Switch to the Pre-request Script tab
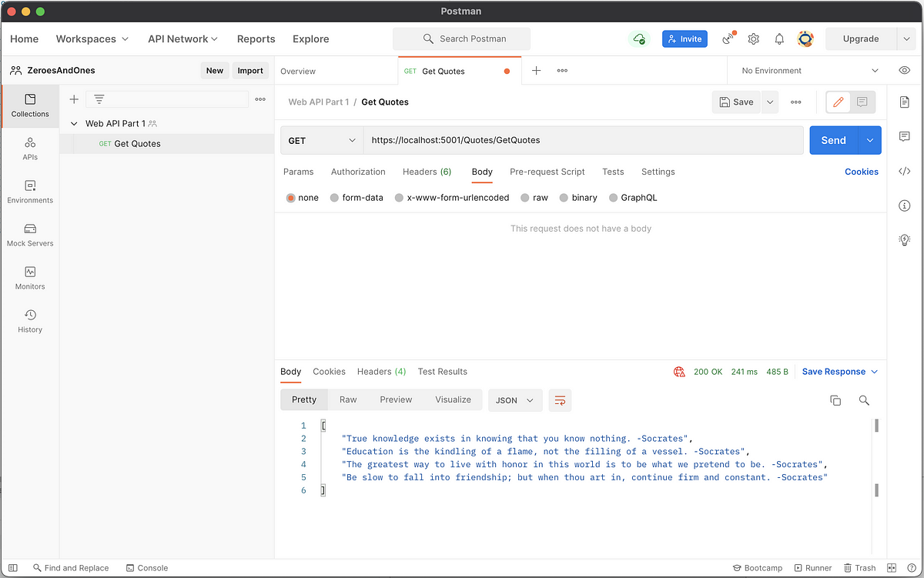Screen dimensions: 924x578 (547, 172)
